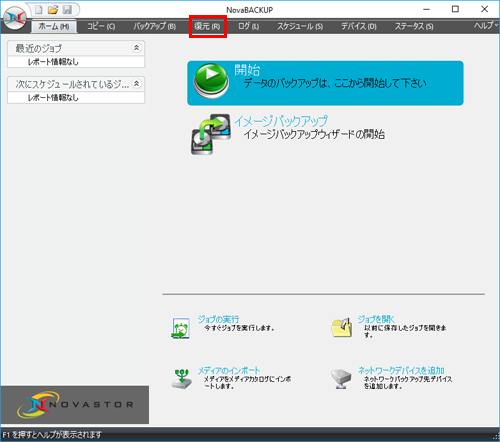Screen dimensions: 500x442
Task: Open the ステータス (S) tab
Action: (414, 26)
